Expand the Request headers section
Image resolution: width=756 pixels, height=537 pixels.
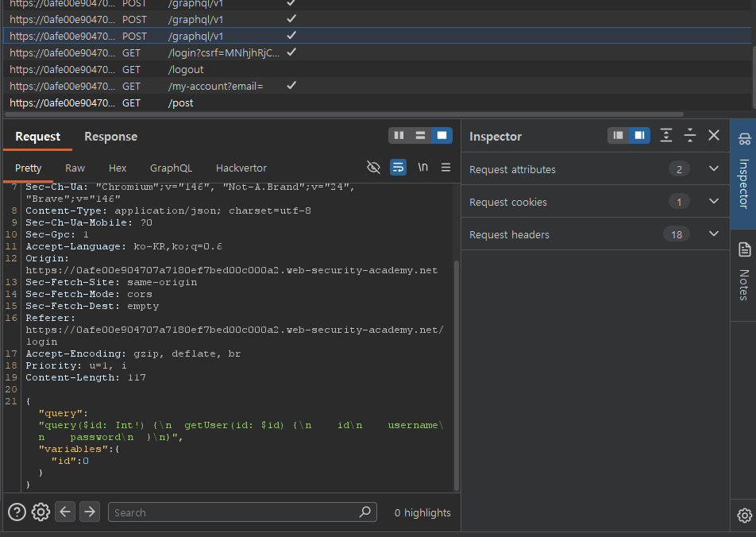tap(713, 234)
